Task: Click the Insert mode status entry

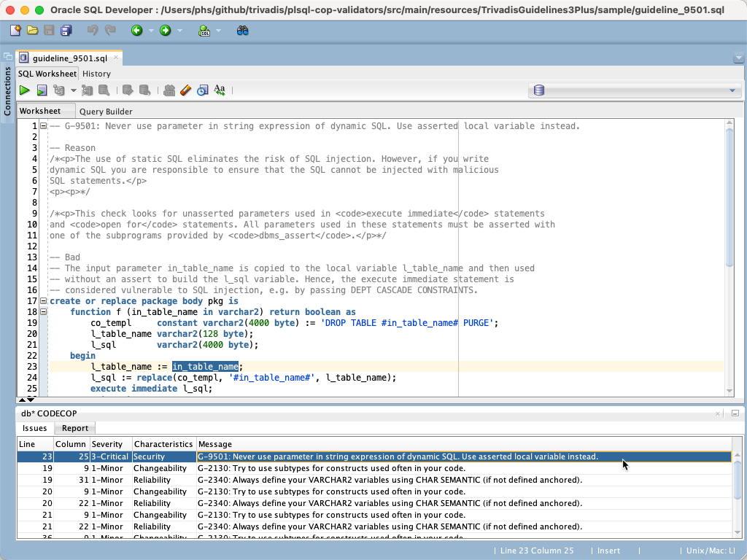Action: click(x=609, y=551)
